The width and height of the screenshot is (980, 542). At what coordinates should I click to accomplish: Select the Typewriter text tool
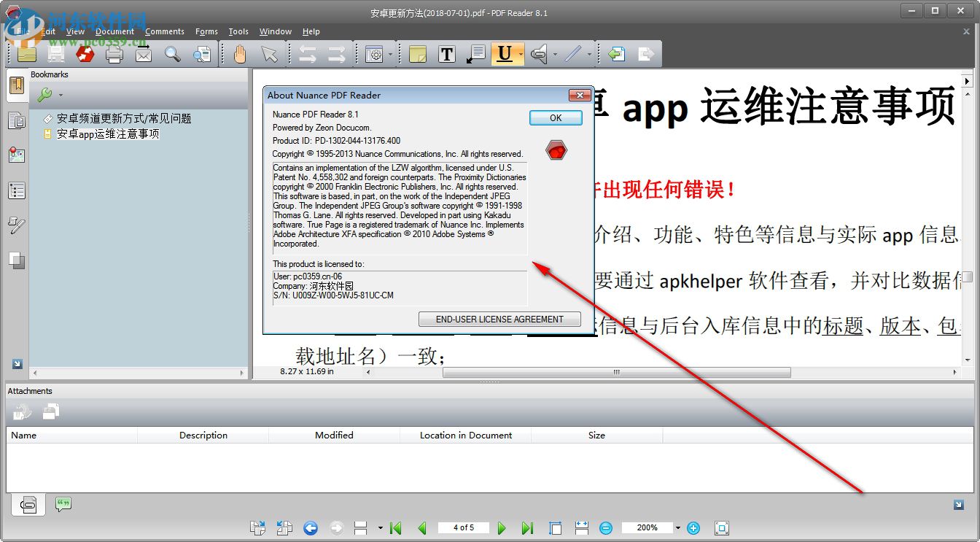click(x=447, y=54)
